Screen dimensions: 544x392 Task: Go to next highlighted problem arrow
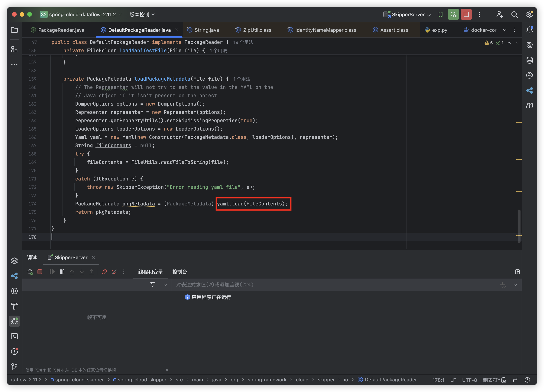click(x=517, y=43)
